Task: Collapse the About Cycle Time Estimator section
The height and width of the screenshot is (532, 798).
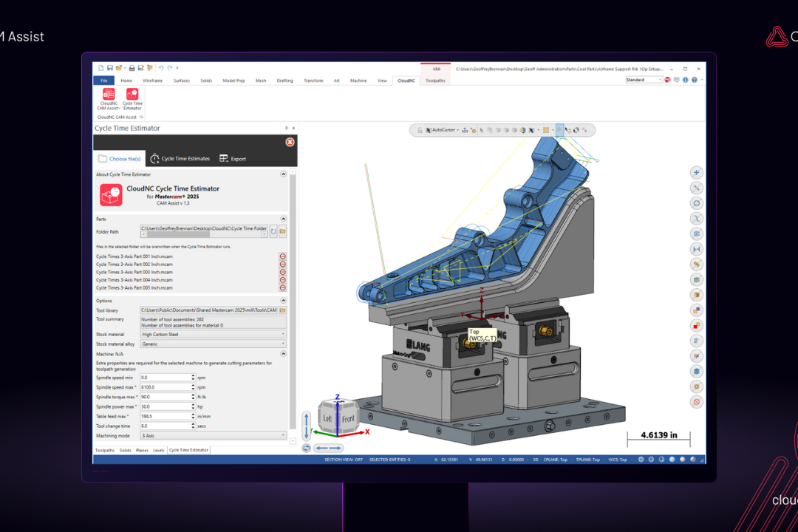Action: pos(283,174)
